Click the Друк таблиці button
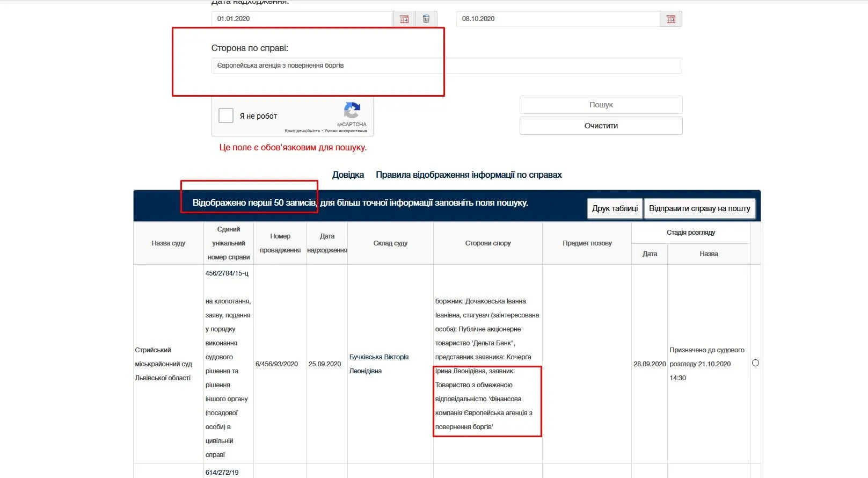Screen dimensions: 868x478 click(615, 208)
